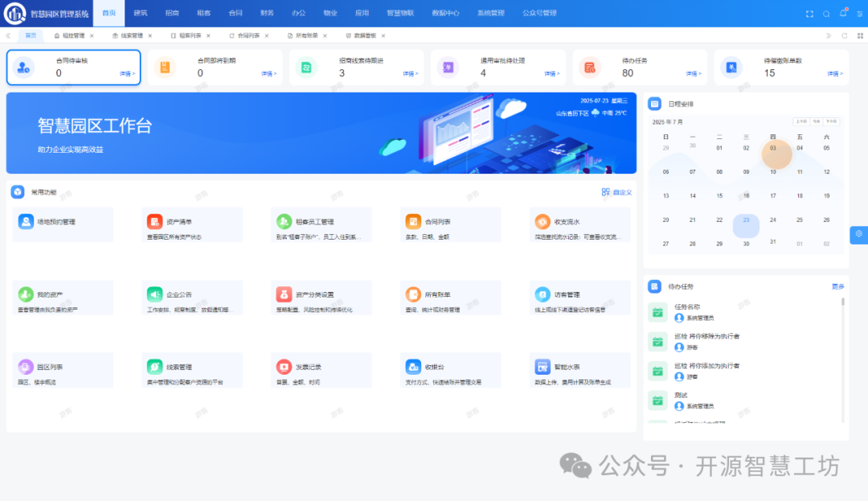
Task: Open the 建筑 top menu
Action: pos(141,13)
